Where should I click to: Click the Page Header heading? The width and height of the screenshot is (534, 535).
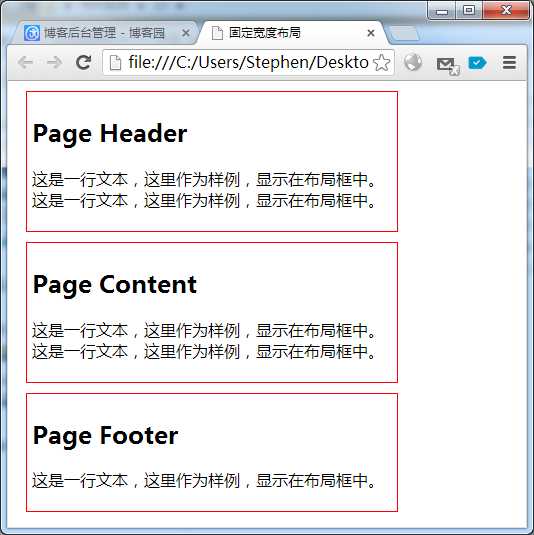(x=110, y=134)
